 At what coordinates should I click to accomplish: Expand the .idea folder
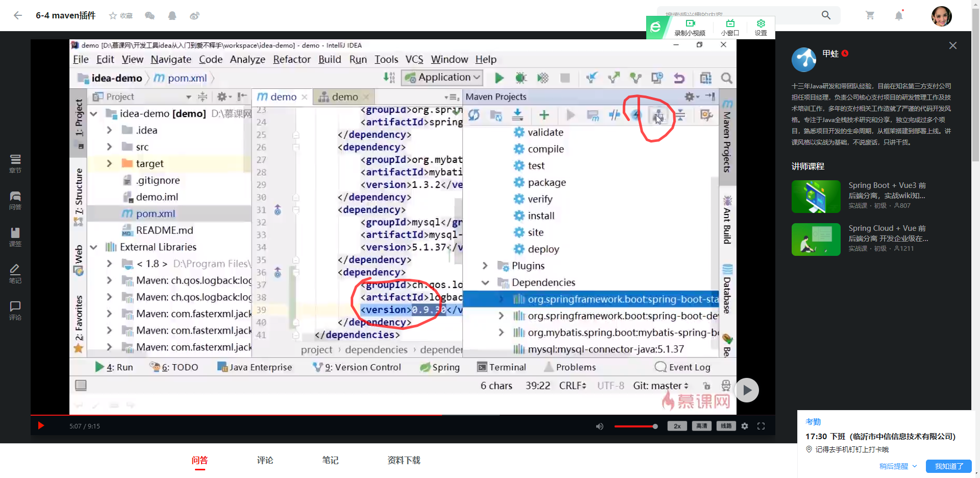tap(109, 130)
